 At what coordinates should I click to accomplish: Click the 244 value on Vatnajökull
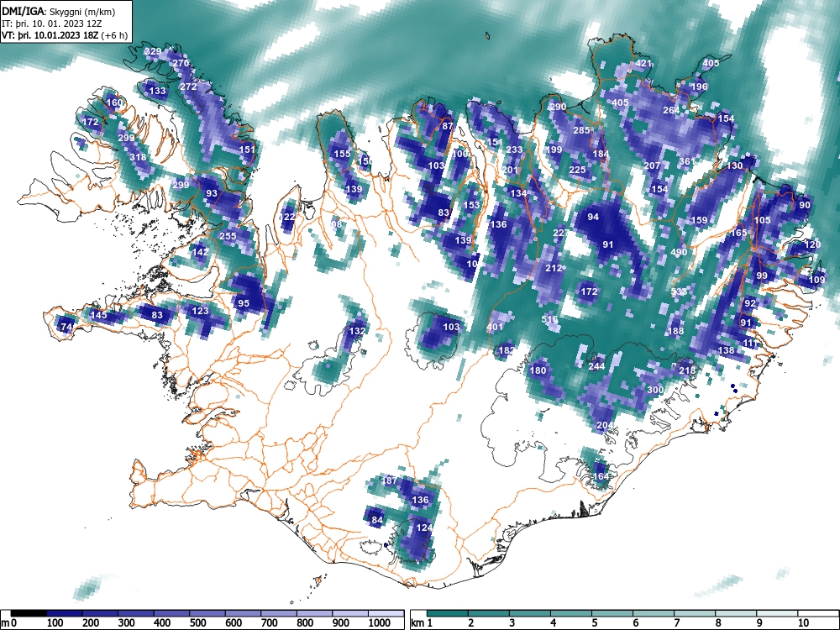click(x=596, y=366)
